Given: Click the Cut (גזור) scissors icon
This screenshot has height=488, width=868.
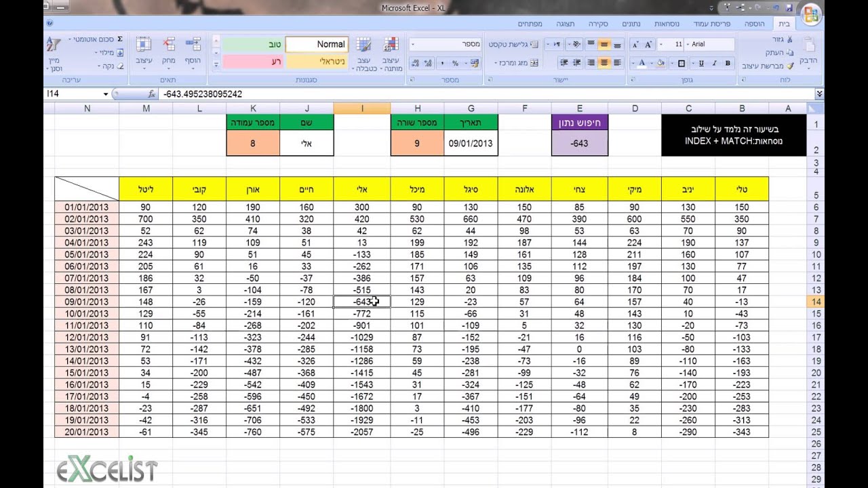Looking at the screenshot, I should [x=789, y=41].
